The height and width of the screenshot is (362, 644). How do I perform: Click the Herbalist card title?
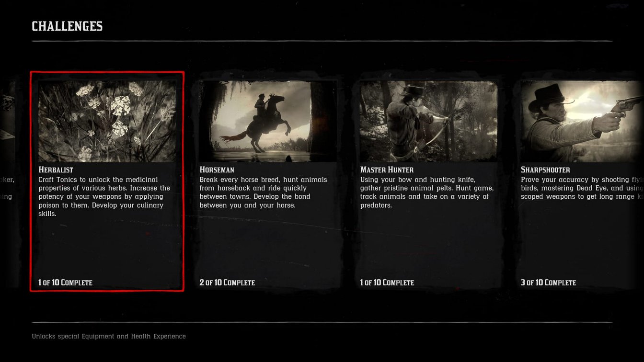56,170
